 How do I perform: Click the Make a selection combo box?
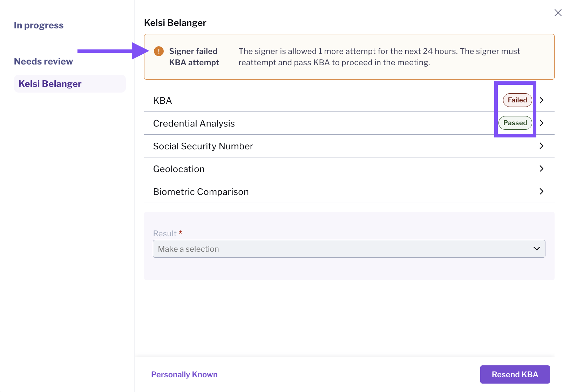349,249
